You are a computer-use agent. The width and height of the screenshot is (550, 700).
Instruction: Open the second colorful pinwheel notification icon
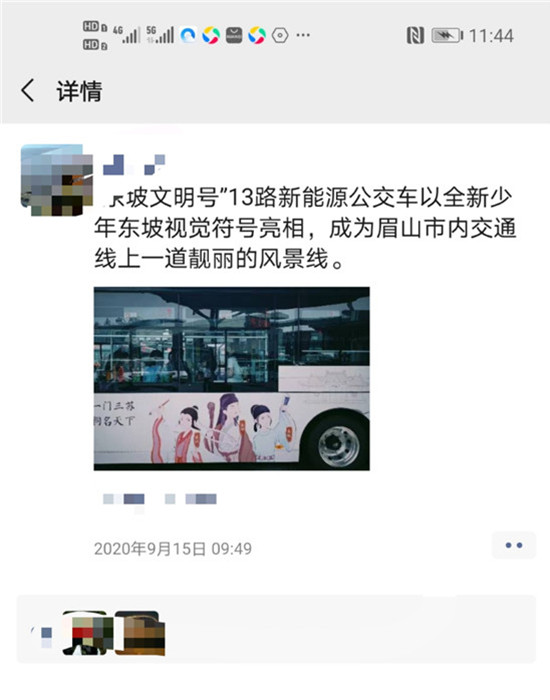pyautogui.click(x=257, y=35)
